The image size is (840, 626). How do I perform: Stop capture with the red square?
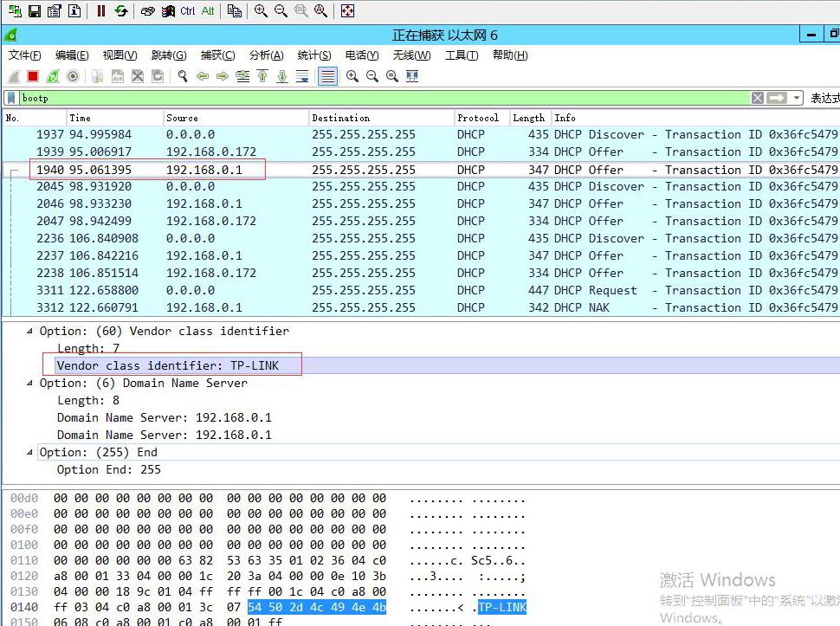pyautogui.click(x=33, y=76)
